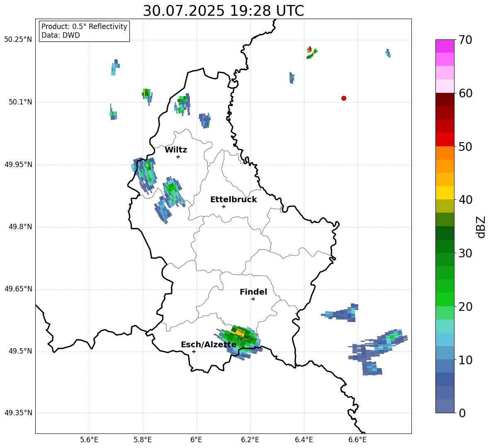Click the Ettelbruck station cross marker
Viewport: 491px width, 448px height.
[x=224, y=206]
